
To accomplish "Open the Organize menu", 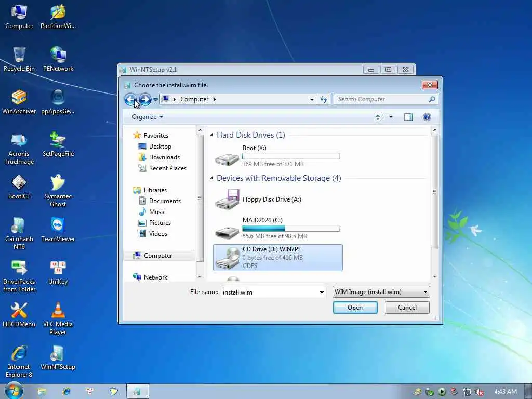I will 148,117.
